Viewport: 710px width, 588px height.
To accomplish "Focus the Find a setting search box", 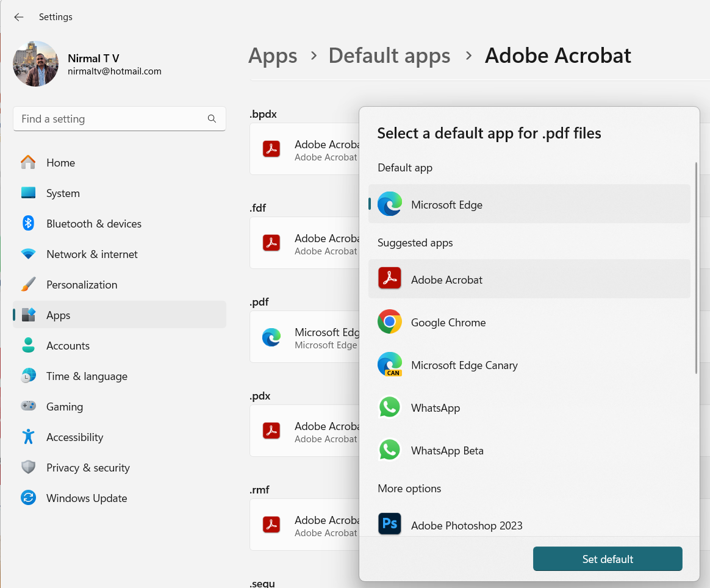I will pyautogui.click(x=120, y=119).
